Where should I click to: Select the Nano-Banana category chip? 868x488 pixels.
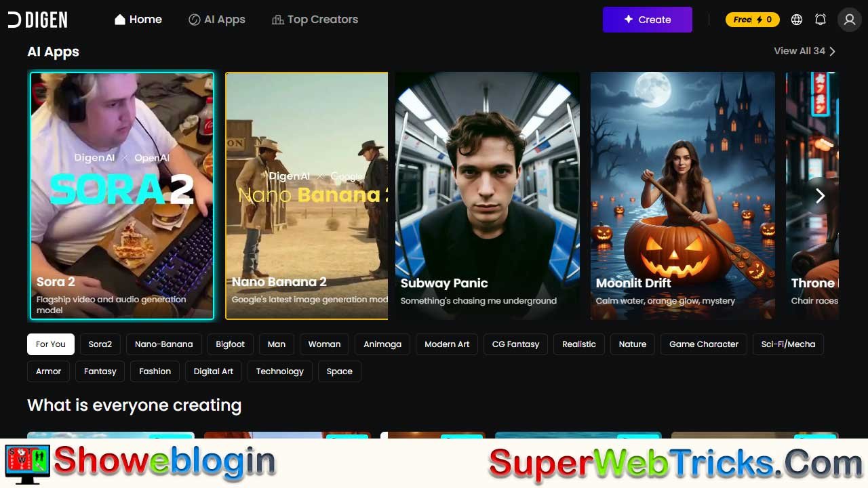click(x=163, y=344)
